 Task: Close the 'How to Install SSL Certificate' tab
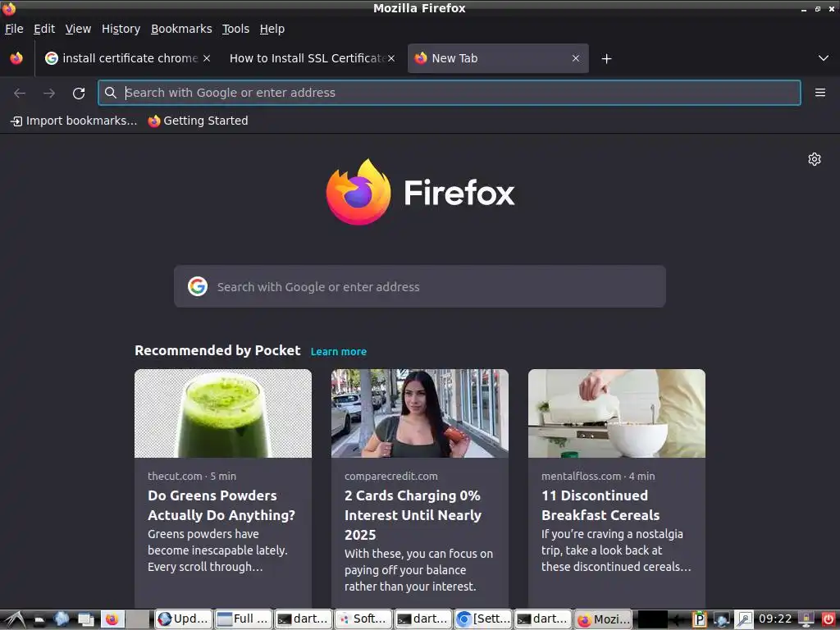(391, 58)
